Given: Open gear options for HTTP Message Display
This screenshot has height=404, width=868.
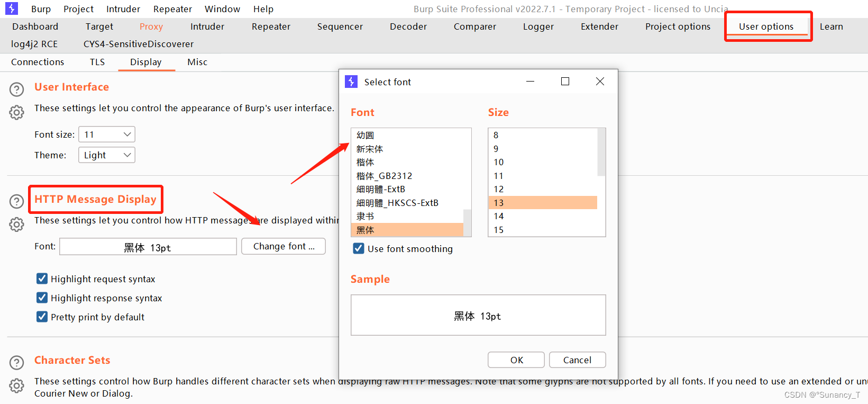Looking at the screenshot, I should pos(16,225).
